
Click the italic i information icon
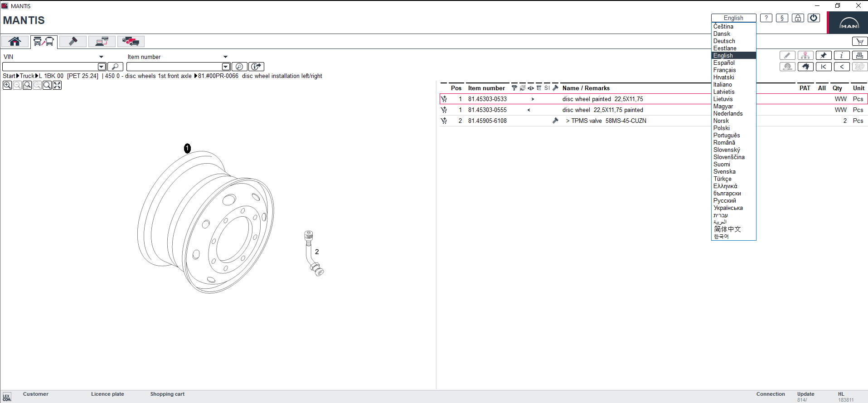(842, 55)
